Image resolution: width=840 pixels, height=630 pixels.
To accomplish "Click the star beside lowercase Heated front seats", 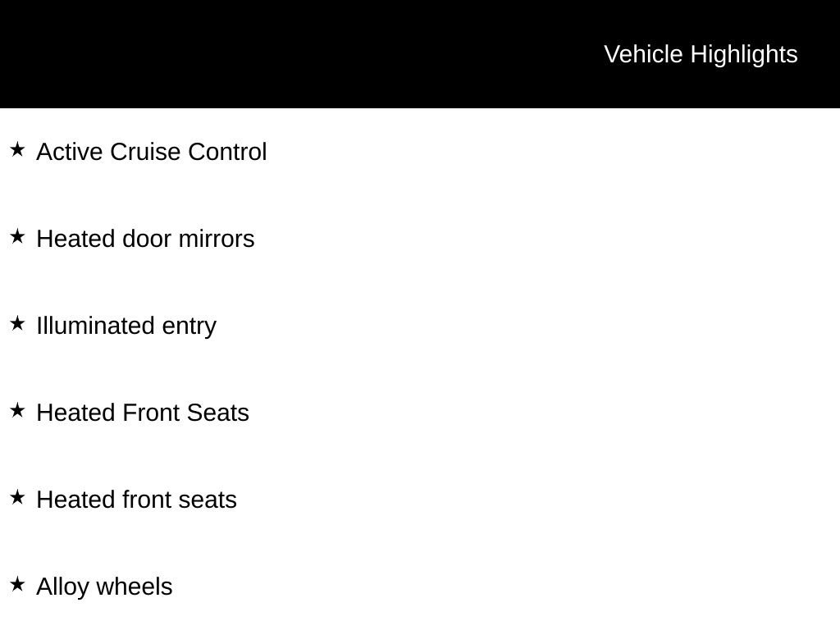I will 17,498.
